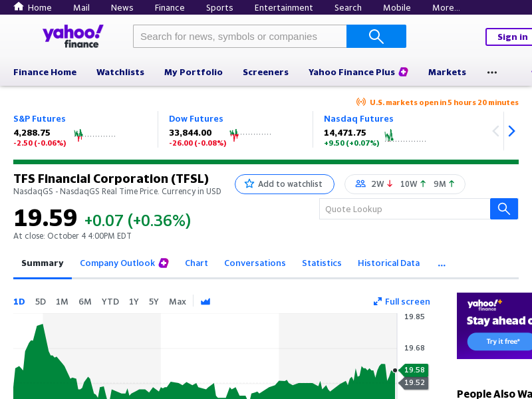The height and width of the screenshot is (399, 532).
Task: Click the 19.52 previous close chart marker
Action: pos(414,383)
